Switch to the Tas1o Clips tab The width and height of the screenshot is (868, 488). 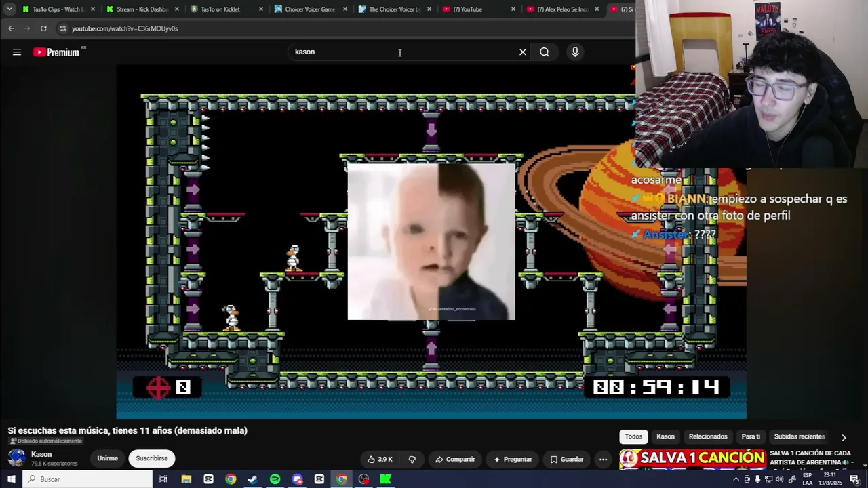59,9
